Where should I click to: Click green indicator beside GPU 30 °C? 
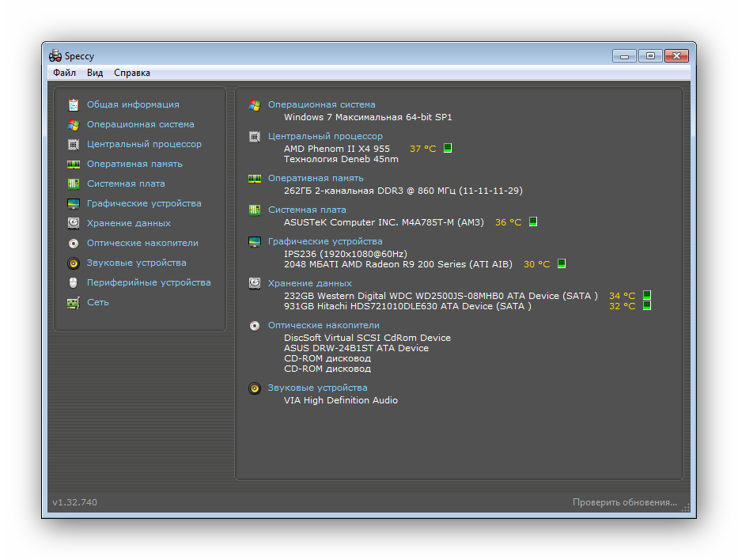click(x=562, y=264)
